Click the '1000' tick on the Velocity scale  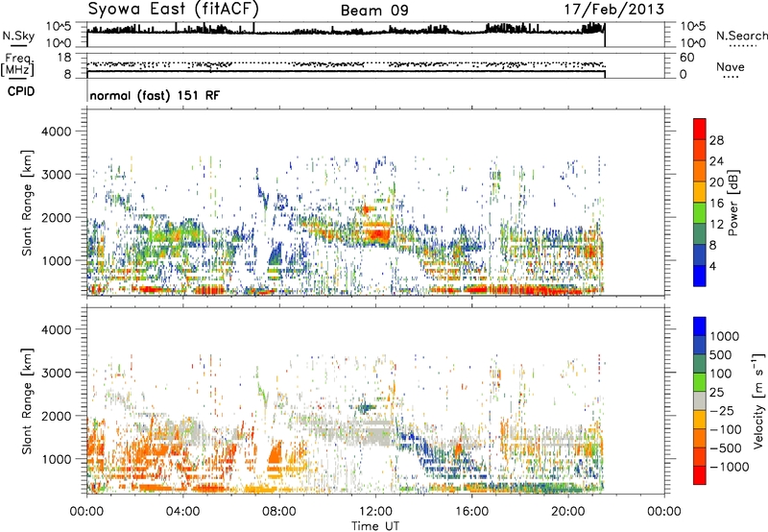[725, 336]
